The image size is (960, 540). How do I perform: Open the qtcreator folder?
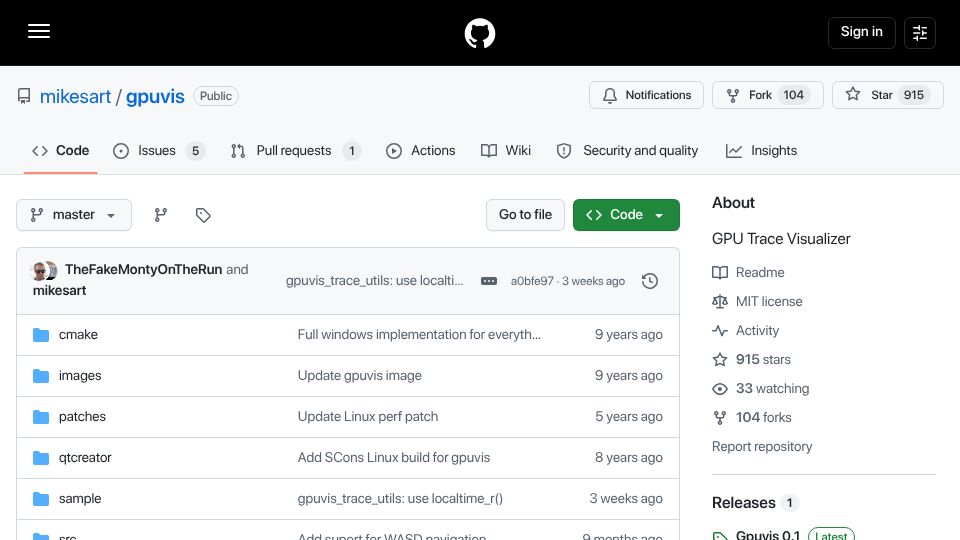pos(85,458)
